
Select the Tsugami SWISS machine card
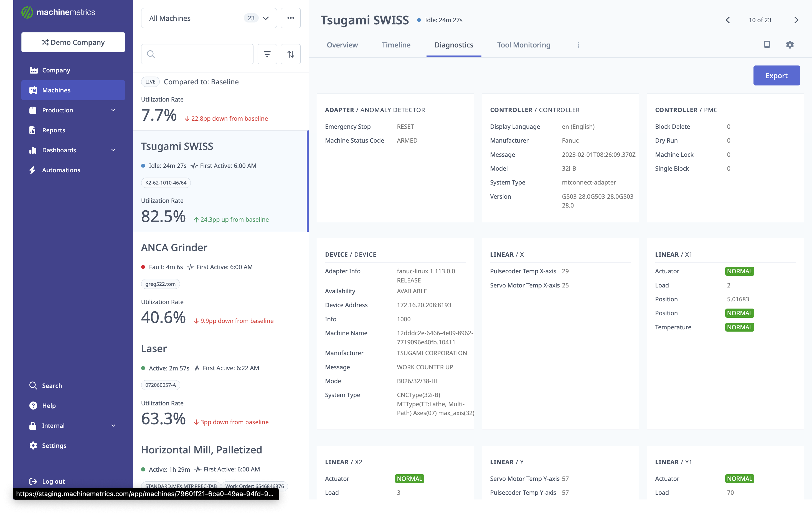[220, 181]
